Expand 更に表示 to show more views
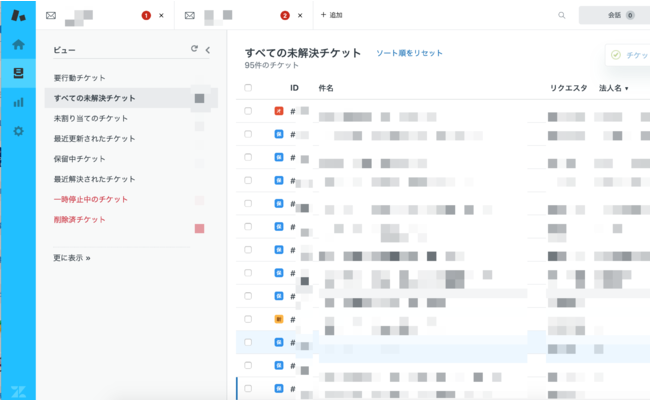650x400 pixels. pyautogui.click(x=72, y=257)
